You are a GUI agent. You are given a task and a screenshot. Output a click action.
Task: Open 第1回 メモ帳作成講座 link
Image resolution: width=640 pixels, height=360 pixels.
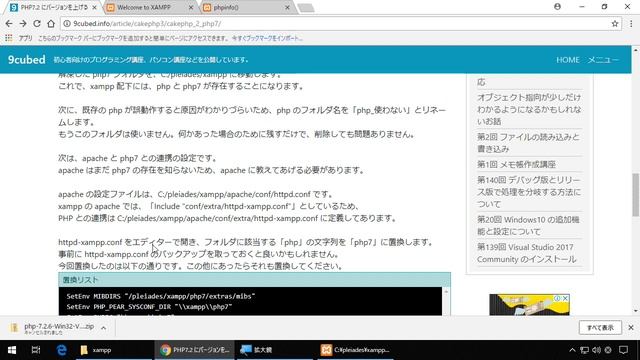[516, 164]
